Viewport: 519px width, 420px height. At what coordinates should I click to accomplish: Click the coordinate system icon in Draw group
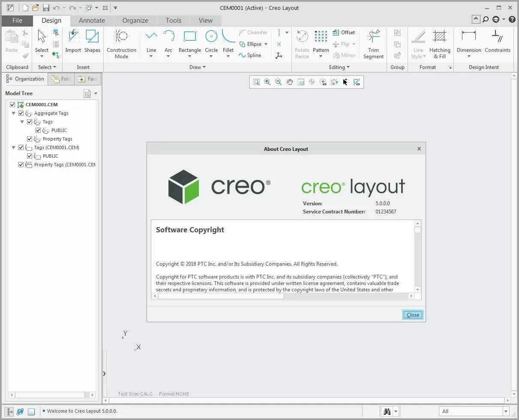click(x=279, y=56)
